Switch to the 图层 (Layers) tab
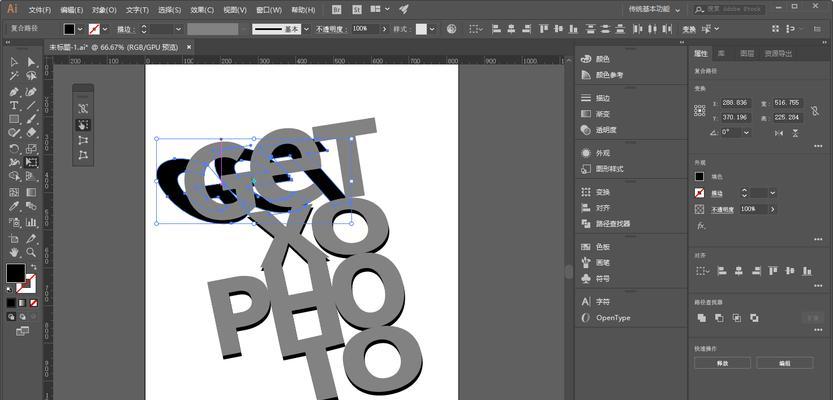This screenshot has height=400, width=833. tap(747, 53)
